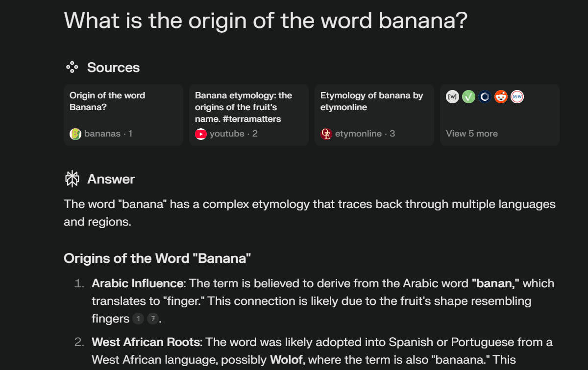The image size is (588, 370).
Task: Open 'Etymology of banana by etymonline' card
Action: (374, 115)
